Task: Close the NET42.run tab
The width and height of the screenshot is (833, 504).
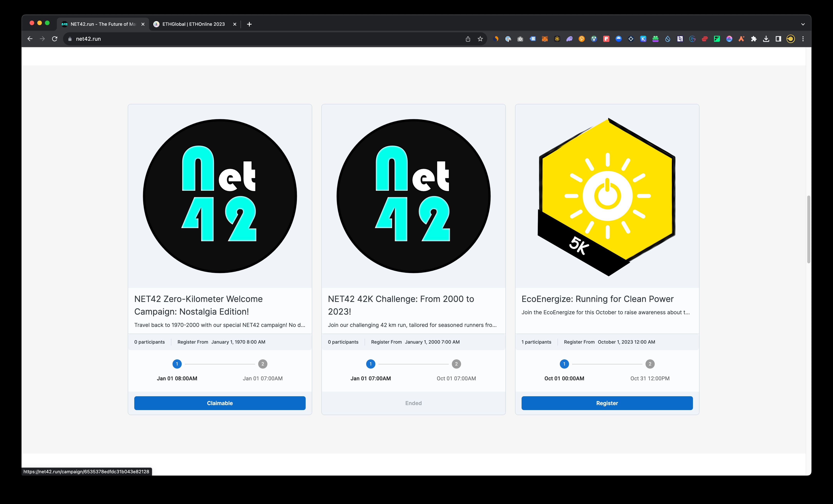Action: (x=143, y=24)
